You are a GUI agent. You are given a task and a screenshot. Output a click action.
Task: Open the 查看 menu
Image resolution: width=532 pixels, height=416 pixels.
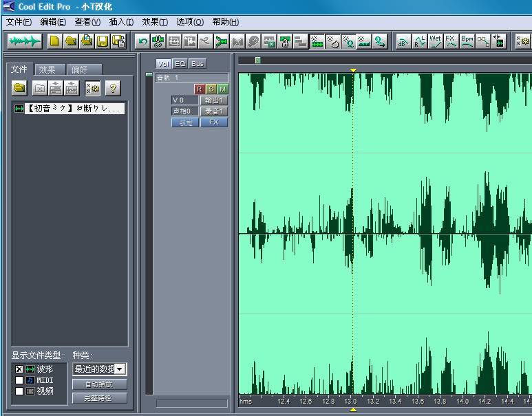[x=87, y=22]
